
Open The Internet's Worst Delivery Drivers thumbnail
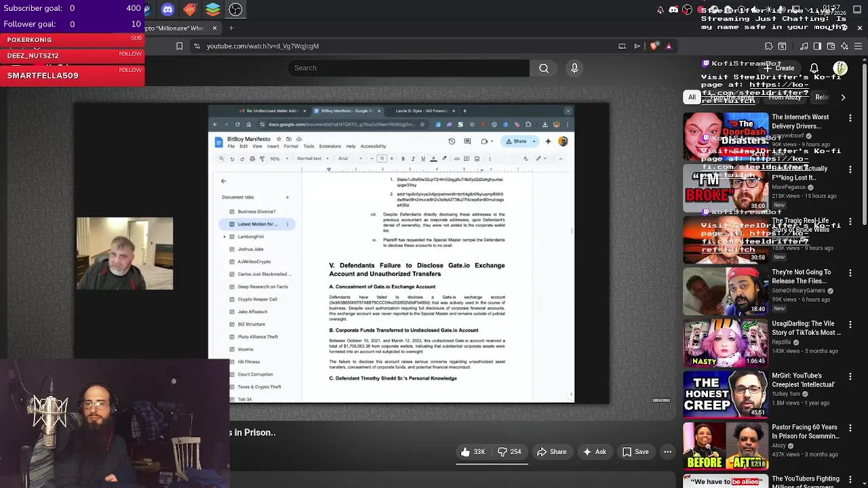pyautogui.click(x=726, y=136)
